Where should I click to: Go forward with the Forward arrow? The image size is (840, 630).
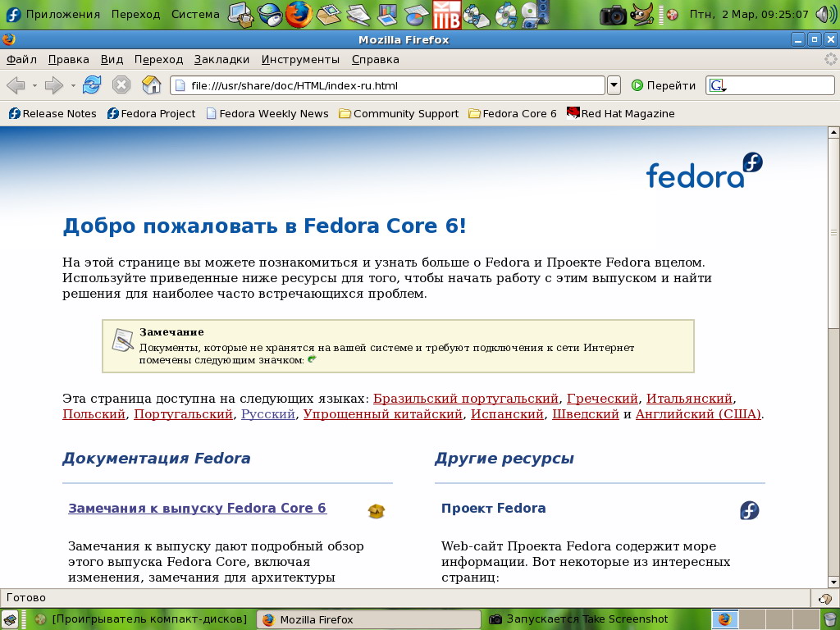(x=53, y=85)
